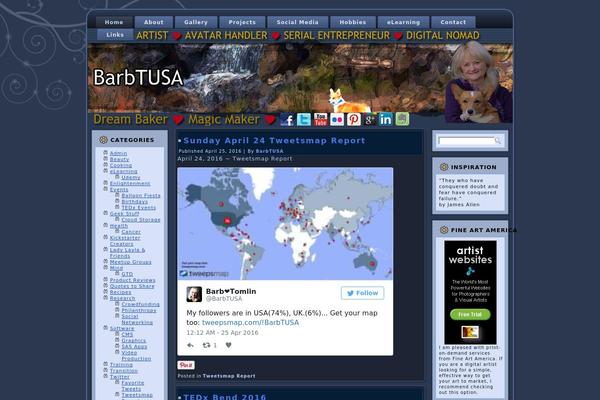The height and width of the screenshot is (400, 600).
Task: Open the Training category
Action: tap(121, 365)
